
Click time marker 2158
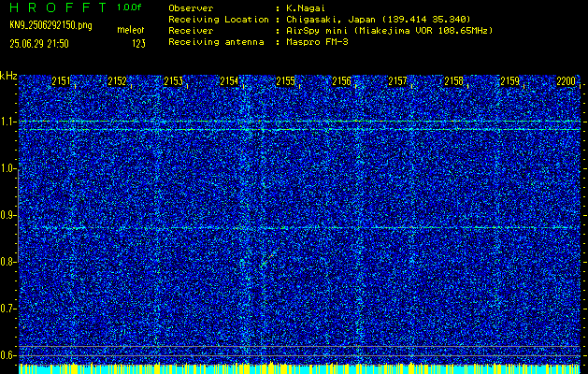point(453,81)
